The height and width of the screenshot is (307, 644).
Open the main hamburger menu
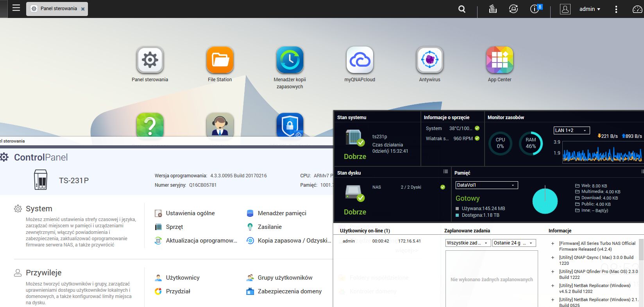[16, 8]
